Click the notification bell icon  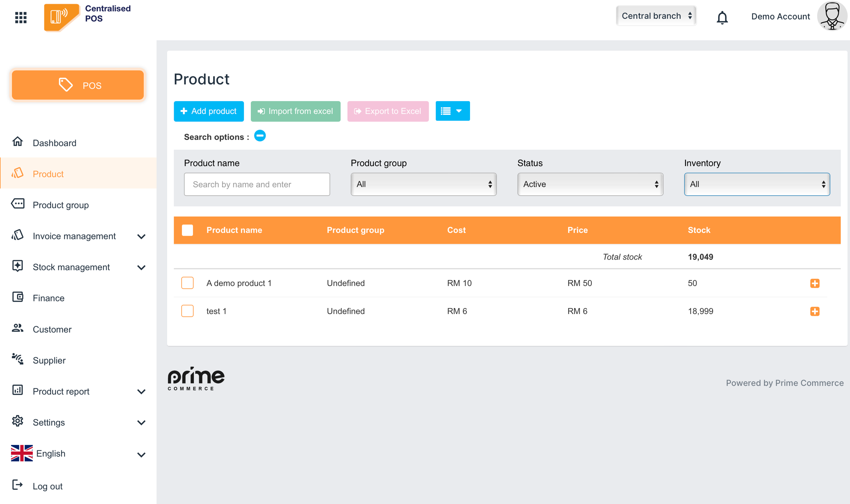(722, 17)
